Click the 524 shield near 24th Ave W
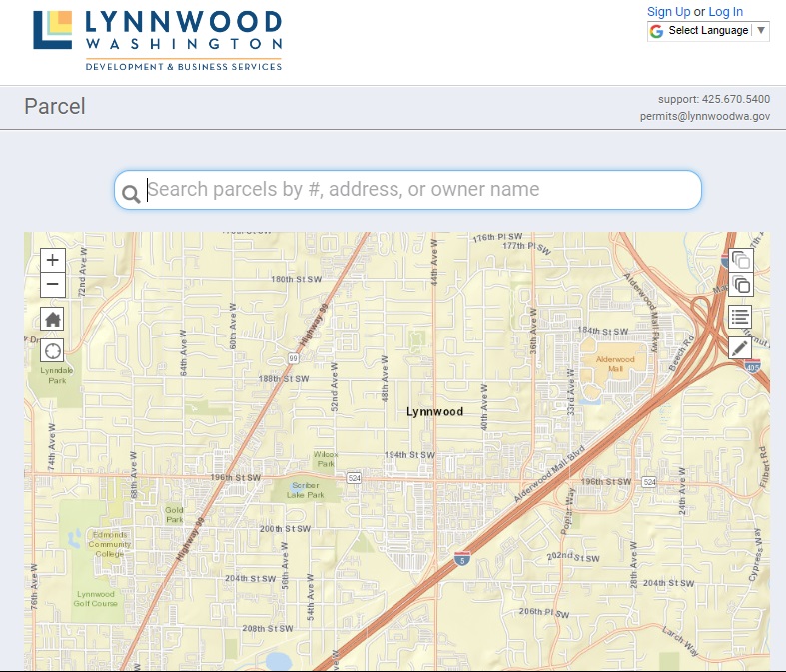Screen dimensions: 786x672 pyautogui.click(x=649, y=482)
